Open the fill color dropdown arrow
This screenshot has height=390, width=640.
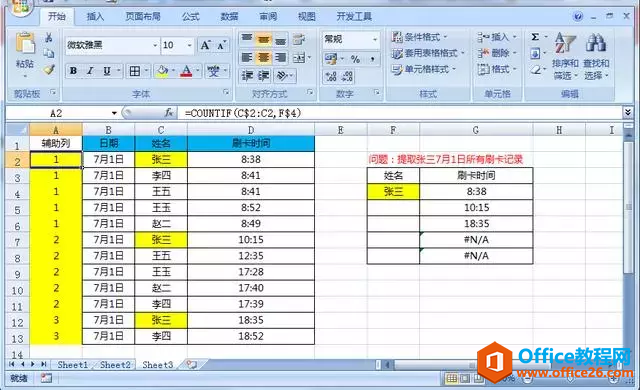tap(173, 71)
